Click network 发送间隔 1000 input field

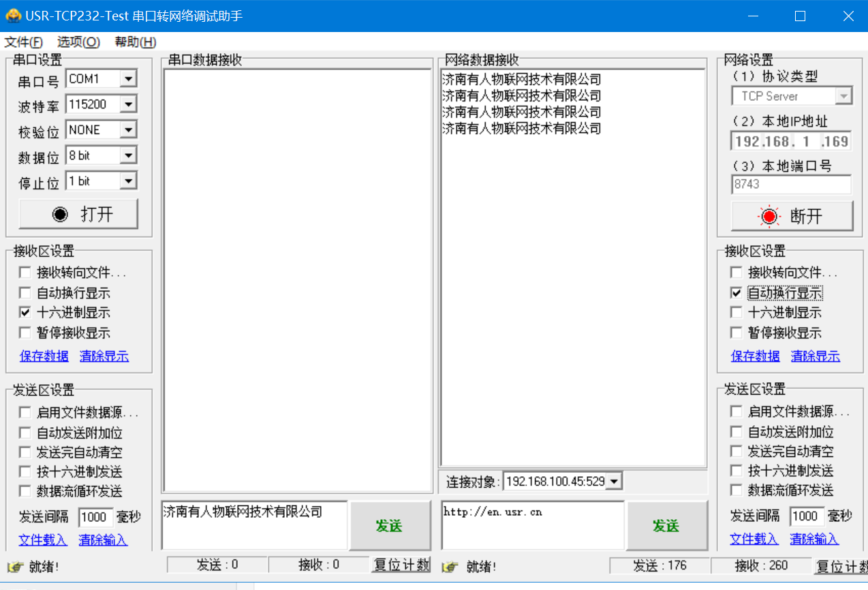tap(807, 516)
